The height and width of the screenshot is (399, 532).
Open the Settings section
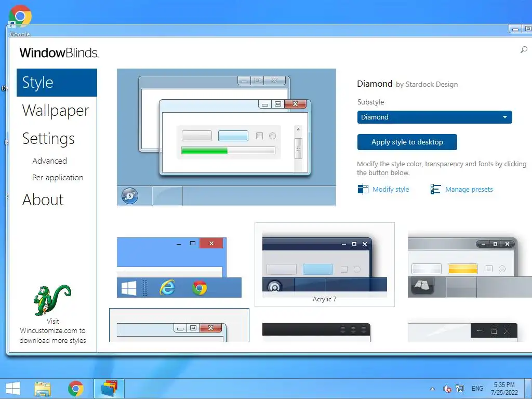48,138
